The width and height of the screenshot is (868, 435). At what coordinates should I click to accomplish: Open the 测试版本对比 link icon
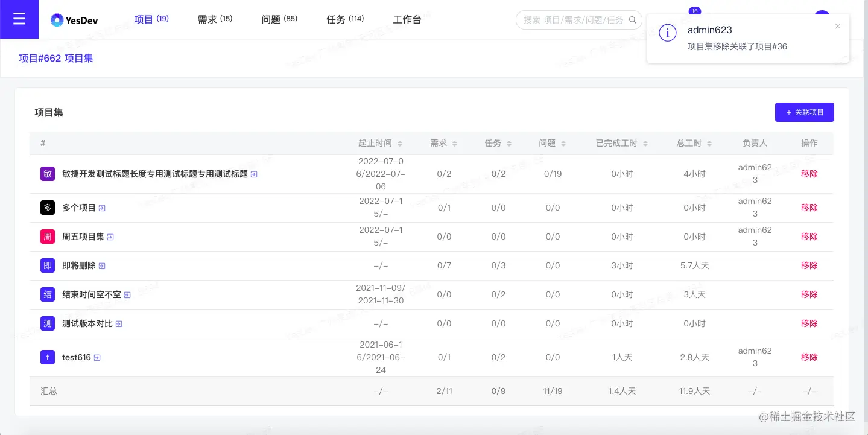[119, 324]
